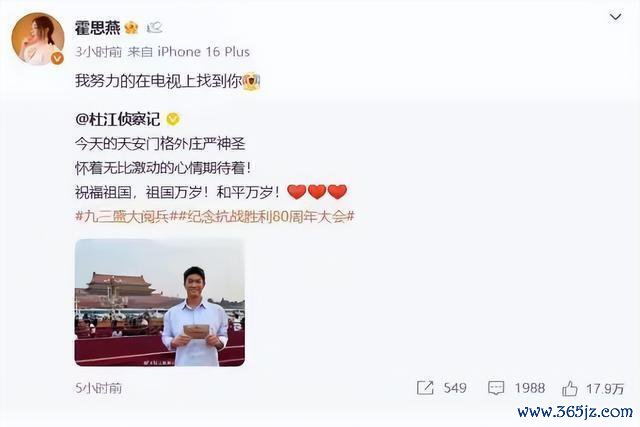Open the @杜江侦察记 mention link

118,119
